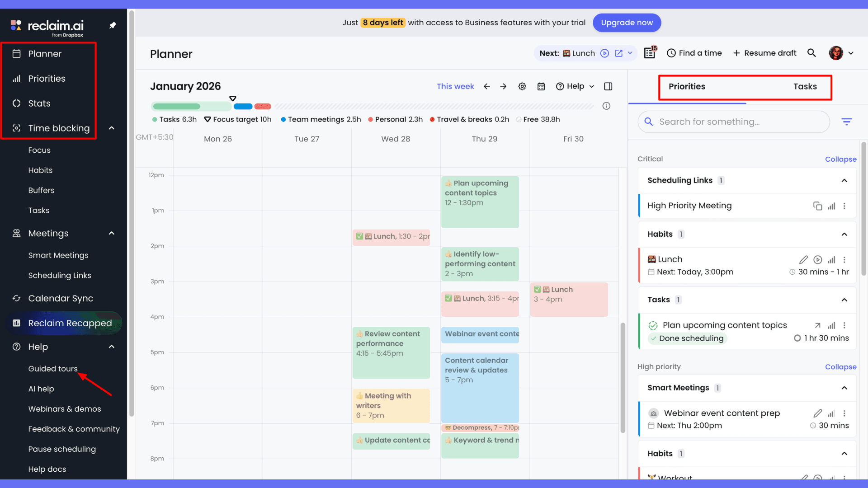The image size is (868, 488).
Task: Copy High Priority Meeting link icon
Action: [x=817, y=206]
